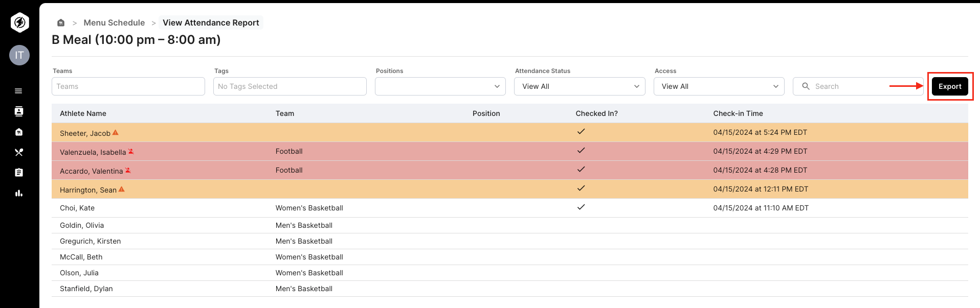Select athlete Harrington, Sean
This screenshot has height=308, width=980.
tap(88, 190)
